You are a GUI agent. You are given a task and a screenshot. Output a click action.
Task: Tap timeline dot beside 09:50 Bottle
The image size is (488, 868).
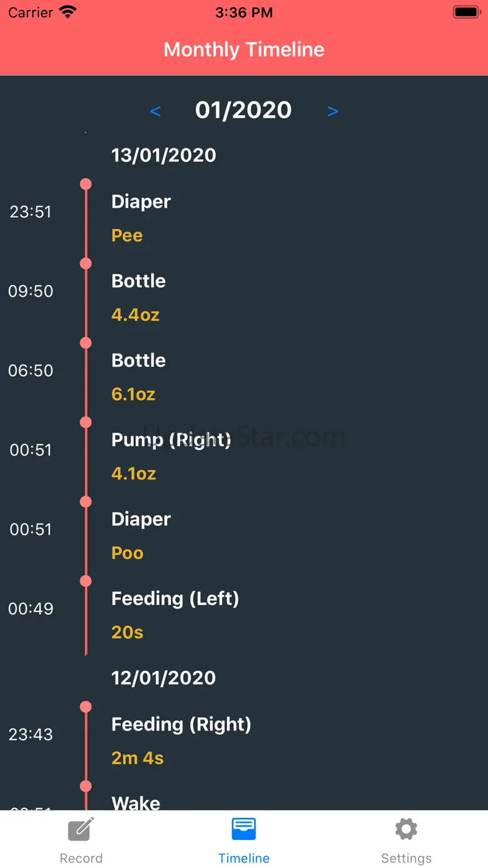86,263
